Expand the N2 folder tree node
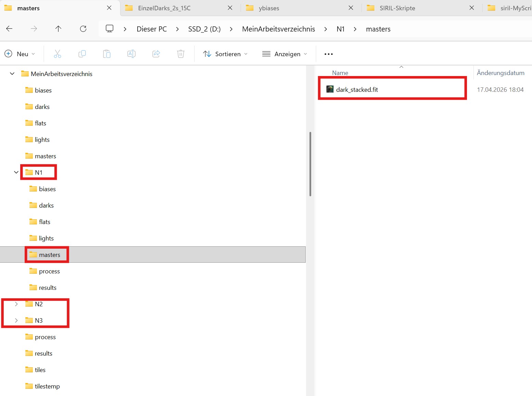This screenshot has height=396, width=532. [16, 304]
